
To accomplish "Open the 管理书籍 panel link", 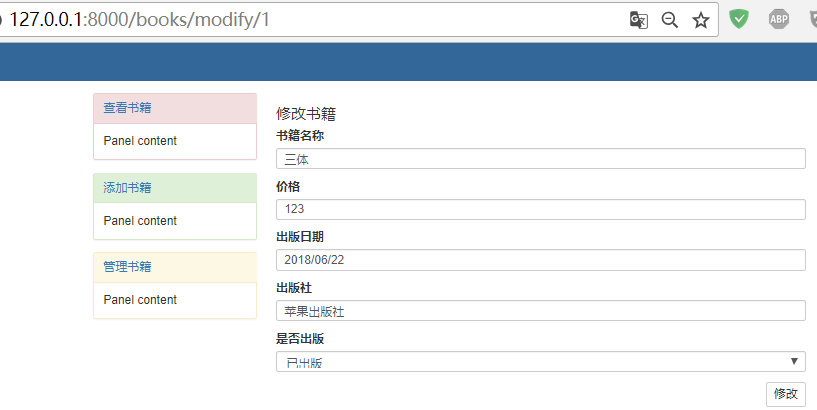I will coord(127,267).
